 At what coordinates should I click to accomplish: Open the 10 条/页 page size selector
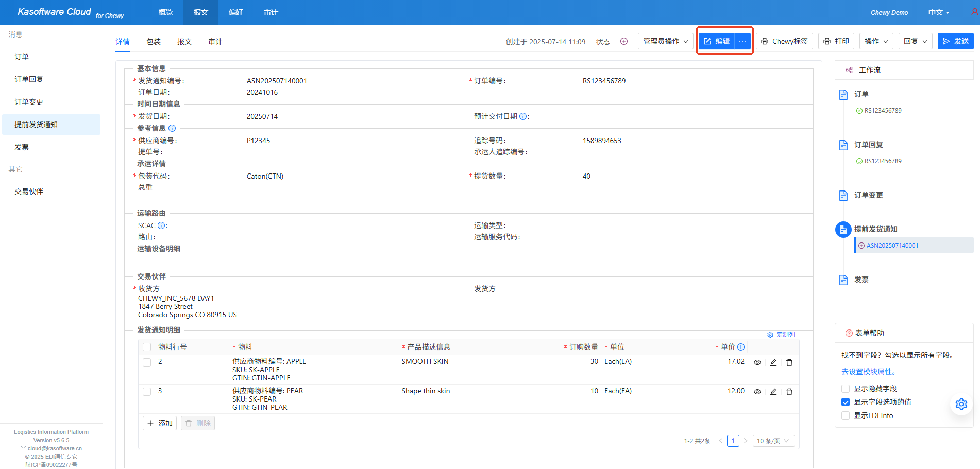tap(773, 441)
